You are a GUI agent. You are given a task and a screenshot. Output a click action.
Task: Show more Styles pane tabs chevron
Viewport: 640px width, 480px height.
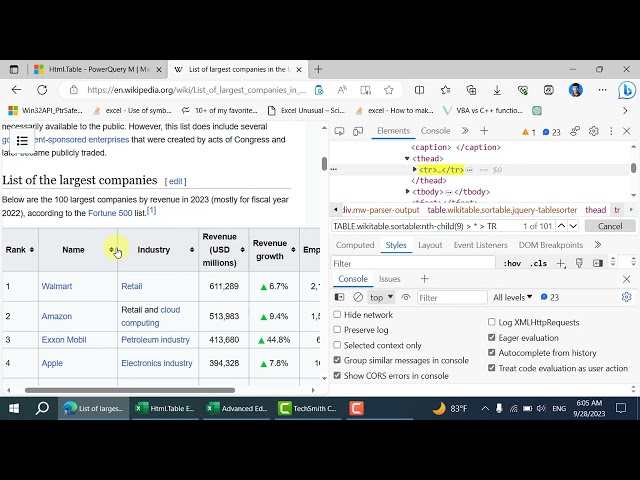[598, 245]
